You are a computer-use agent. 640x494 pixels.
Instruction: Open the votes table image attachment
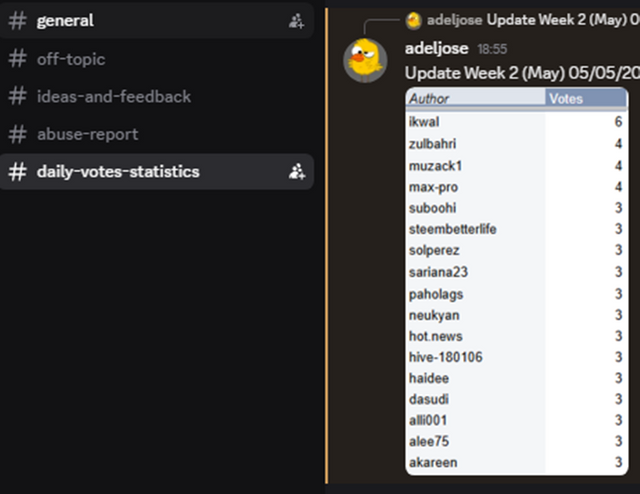tap(517, 281)
